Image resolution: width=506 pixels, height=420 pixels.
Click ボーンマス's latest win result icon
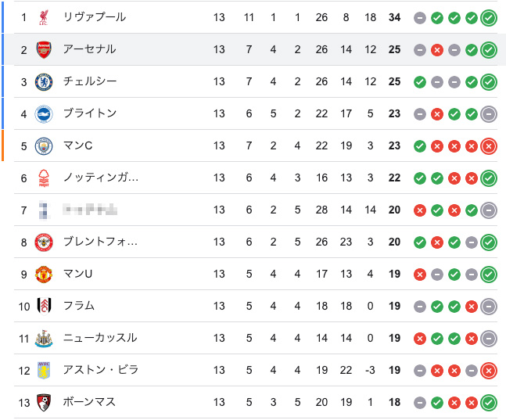click(489, 403)
